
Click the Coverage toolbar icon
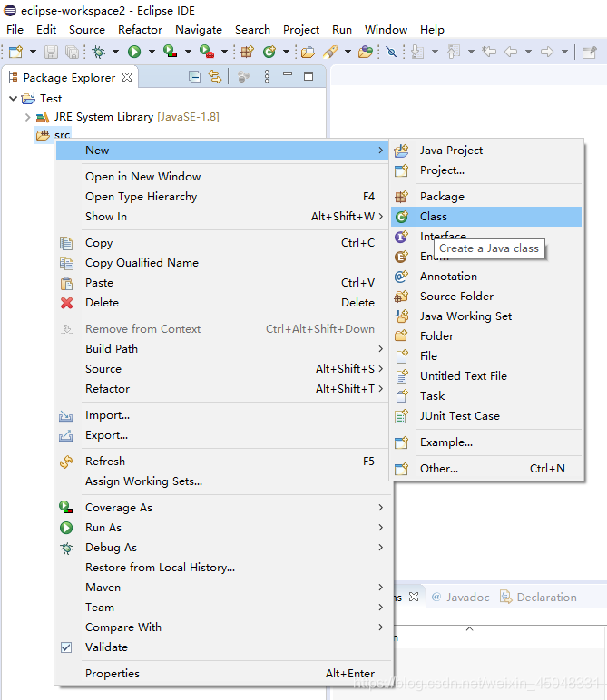170,52
